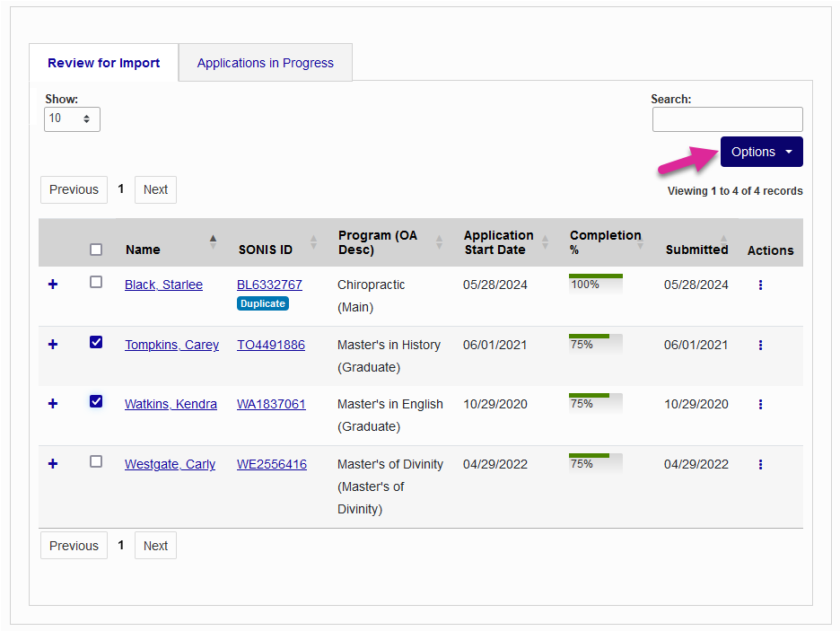Image resolution: width=840 pixels, height=631 pixels.
Task: Click the 100% completion progress bar
Action: point(595,284)
